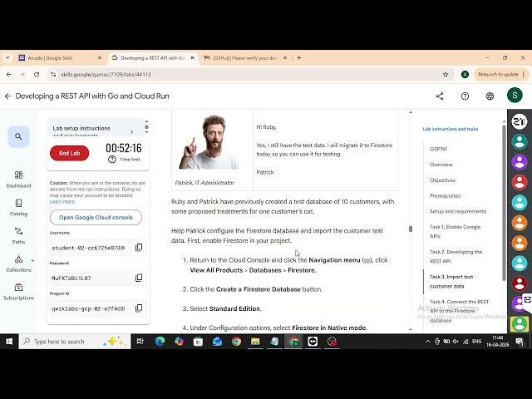The image size is (532, 399).
Task: Open the help question mark icon
Action: pyautogui.click(x=465, y=96)
